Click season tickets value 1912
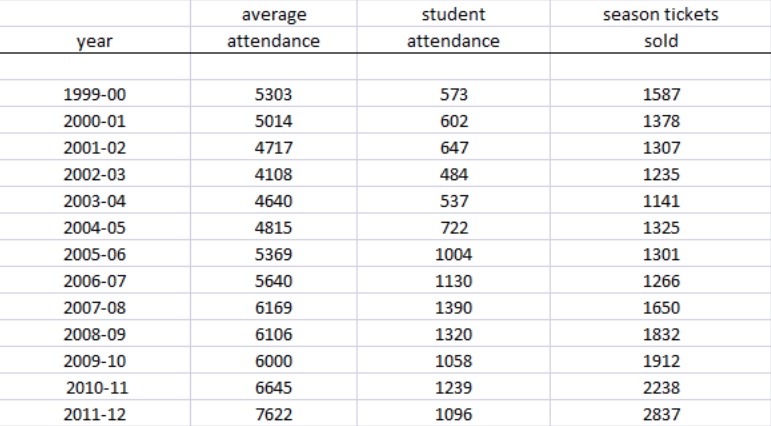 [661, 360]
